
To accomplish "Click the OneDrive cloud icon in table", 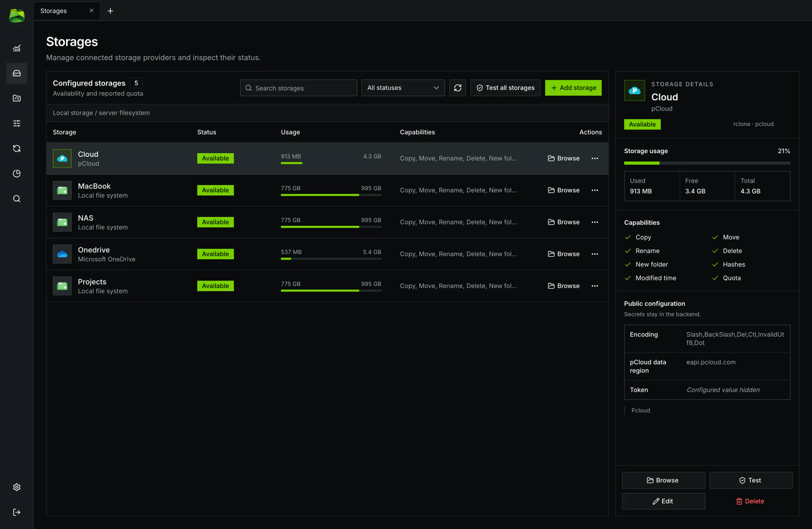I will click(x=62, y=254).
